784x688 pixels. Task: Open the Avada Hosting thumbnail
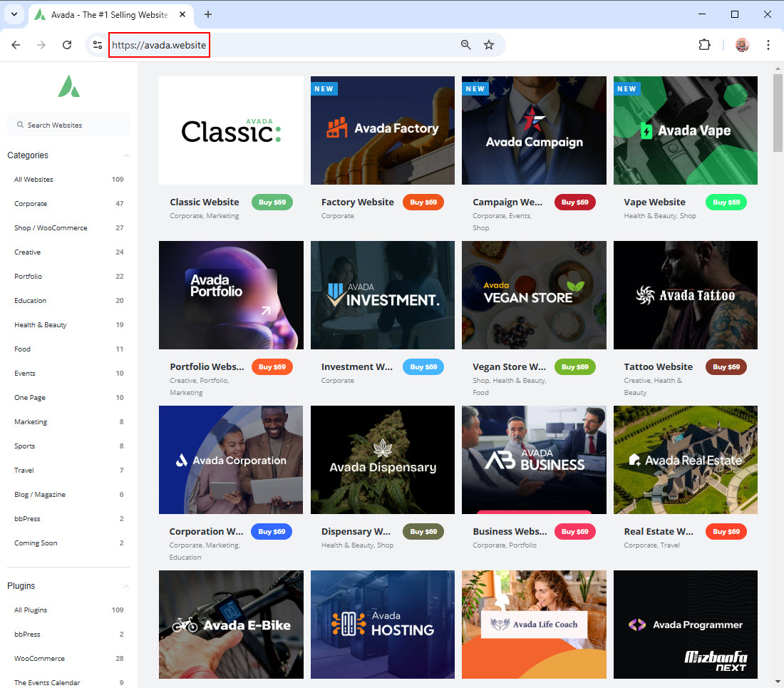point(383,625)
